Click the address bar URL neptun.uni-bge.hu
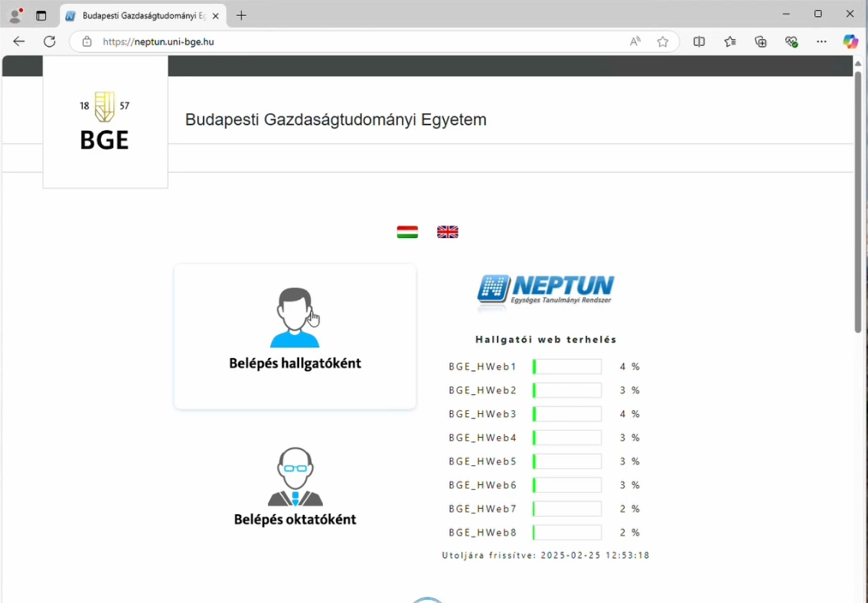This screenshot has width=868, height=603. pos(158,41)
